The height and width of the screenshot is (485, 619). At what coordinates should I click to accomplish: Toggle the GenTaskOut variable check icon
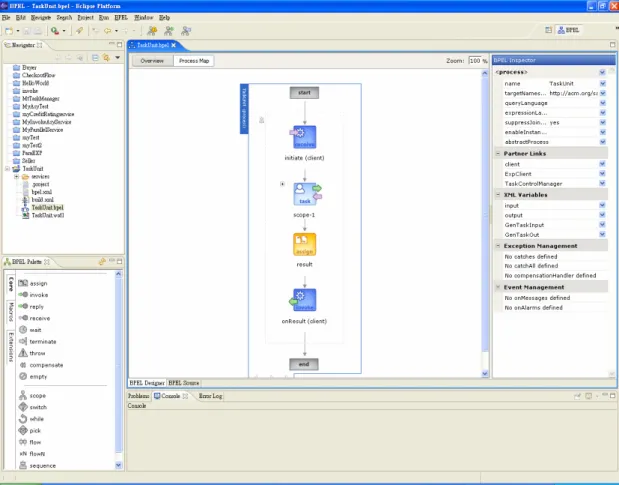click(602, 234)
